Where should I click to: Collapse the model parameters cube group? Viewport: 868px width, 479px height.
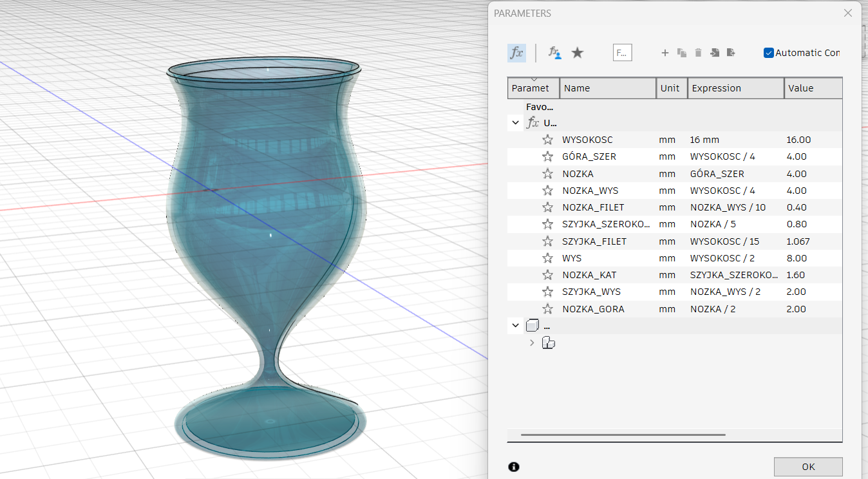pyautogui.click(x=515, y=326)
